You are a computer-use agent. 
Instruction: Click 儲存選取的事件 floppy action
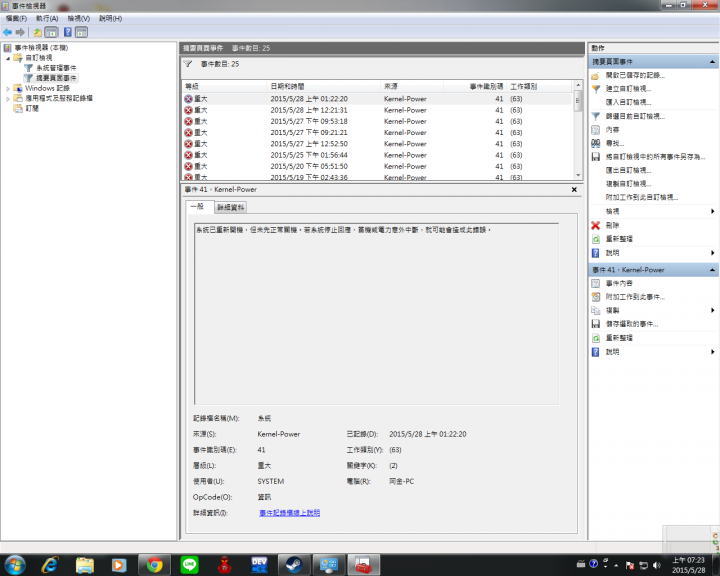(x=632, y=324)
